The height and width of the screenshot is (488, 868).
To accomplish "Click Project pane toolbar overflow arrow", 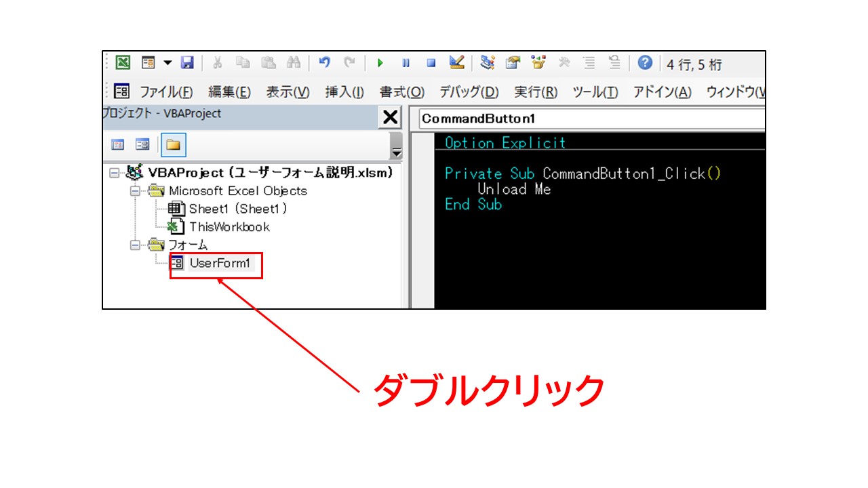I will [397, 145].
